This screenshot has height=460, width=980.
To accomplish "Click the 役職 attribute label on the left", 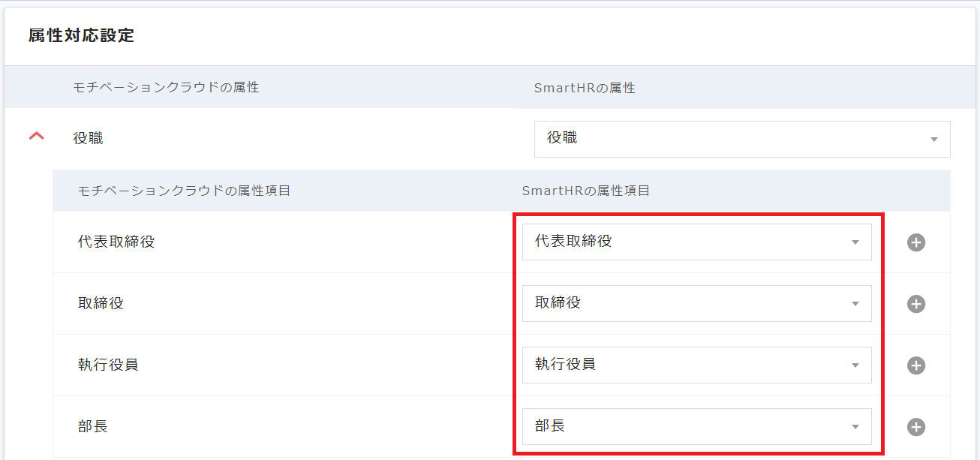I will (88, 138).
